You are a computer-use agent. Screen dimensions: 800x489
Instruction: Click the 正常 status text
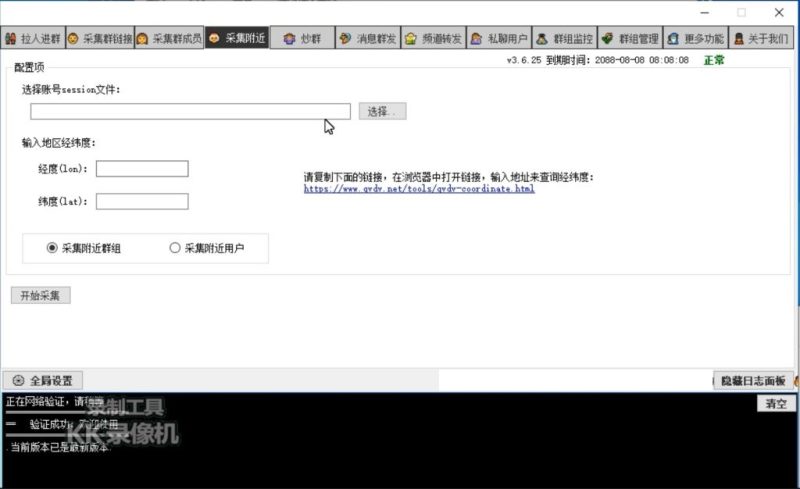pos(714,60)
